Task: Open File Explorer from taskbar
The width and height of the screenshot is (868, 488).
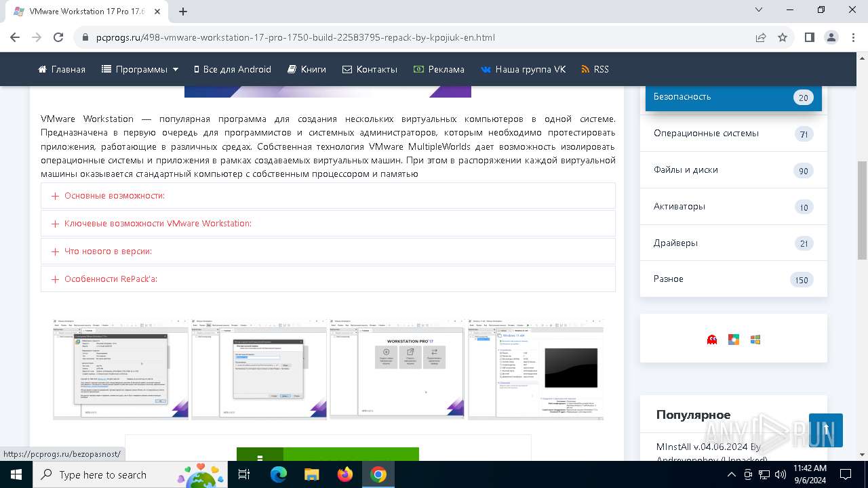Action: (x=312, y=474)
